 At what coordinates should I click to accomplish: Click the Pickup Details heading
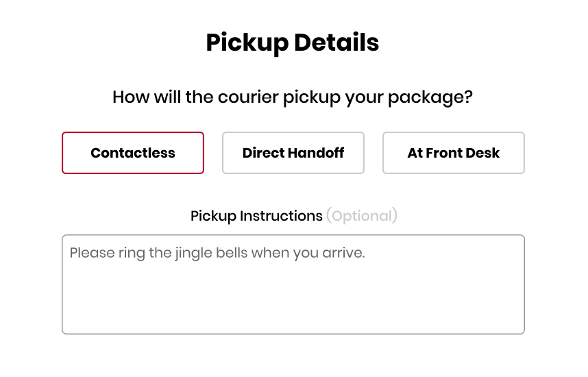[293, 42]
